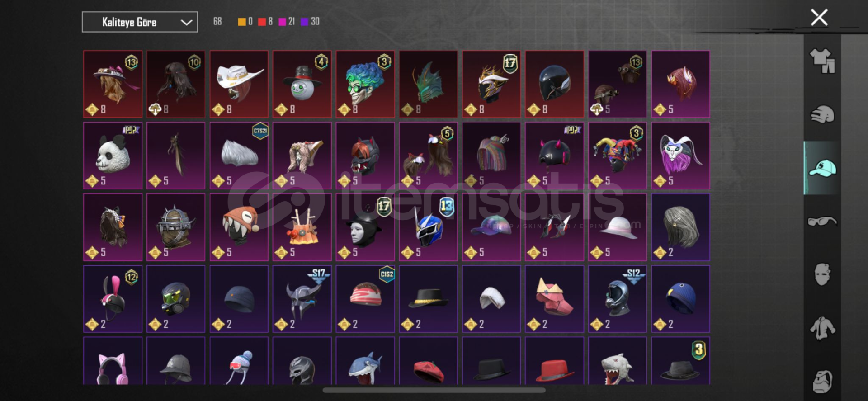
Task: Choose the green-haired joker mask
Action: click(365, 84)
